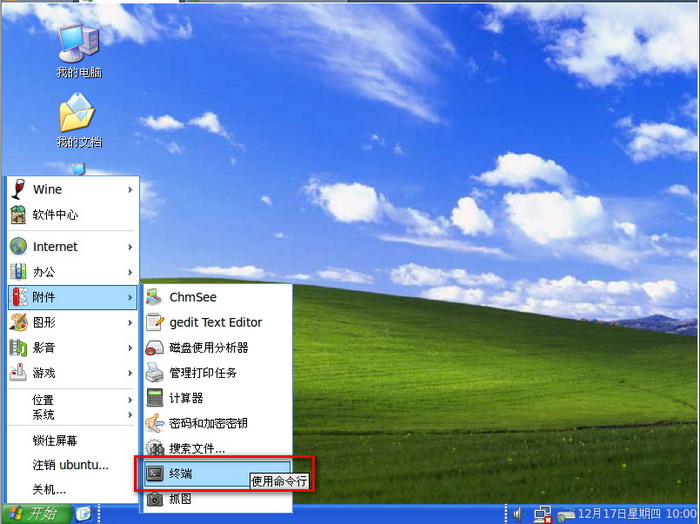700x524 pixels.
Task: Click the removable drive tray icon
Action: point(566,515)
